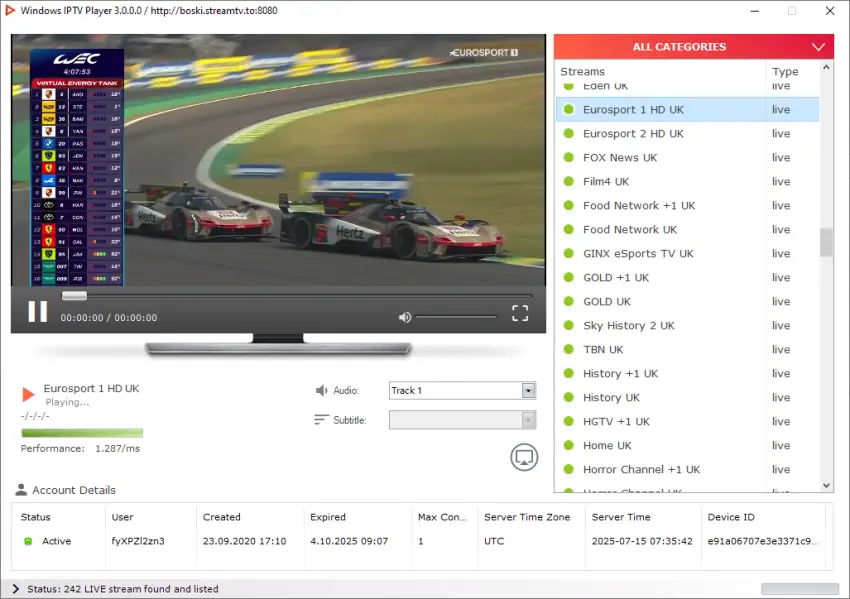Click the video seek bar handle
The height and width of the screenshot is (599, 850).
click(74, 295)
